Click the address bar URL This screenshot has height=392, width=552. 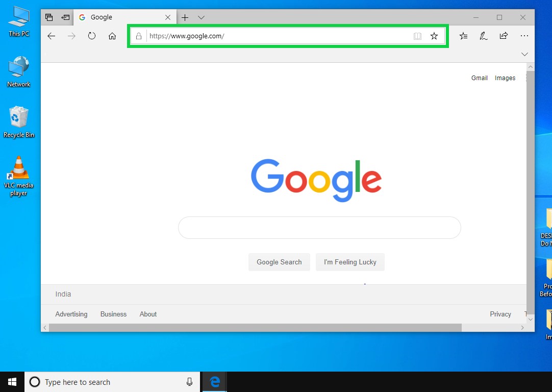[x=187, y=36]
